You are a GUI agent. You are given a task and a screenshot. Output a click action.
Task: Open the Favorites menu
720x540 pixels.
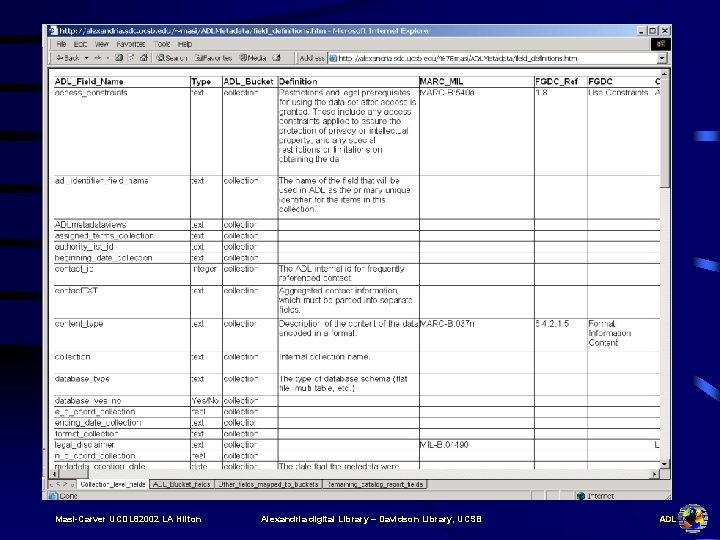pyautogui.click(x=131, y=44)
